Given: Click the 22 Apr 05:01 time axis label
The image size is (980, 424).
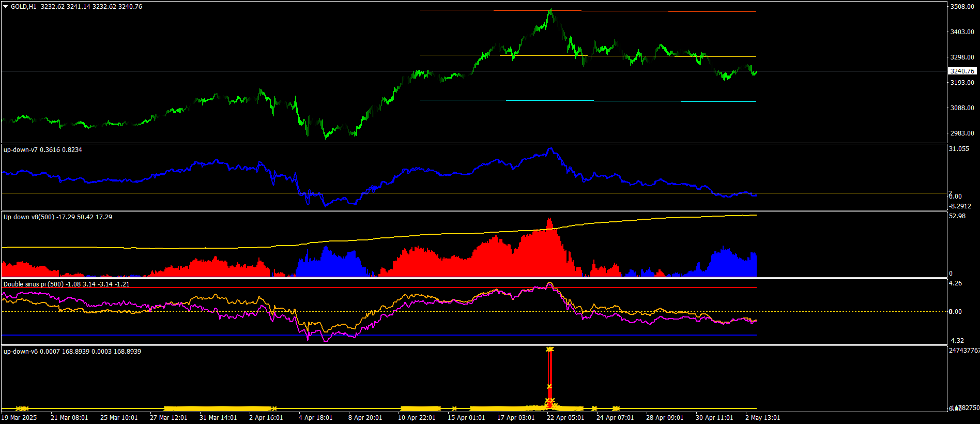Looking at the screenshot, I should click(x=565, y=418).
